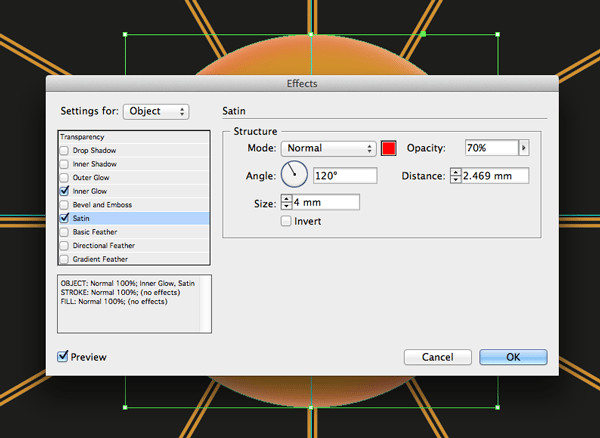Image resolution: width=600 pixels, height=438 pixels.
Task: Click the Distance value field
Action: point(495,176)
